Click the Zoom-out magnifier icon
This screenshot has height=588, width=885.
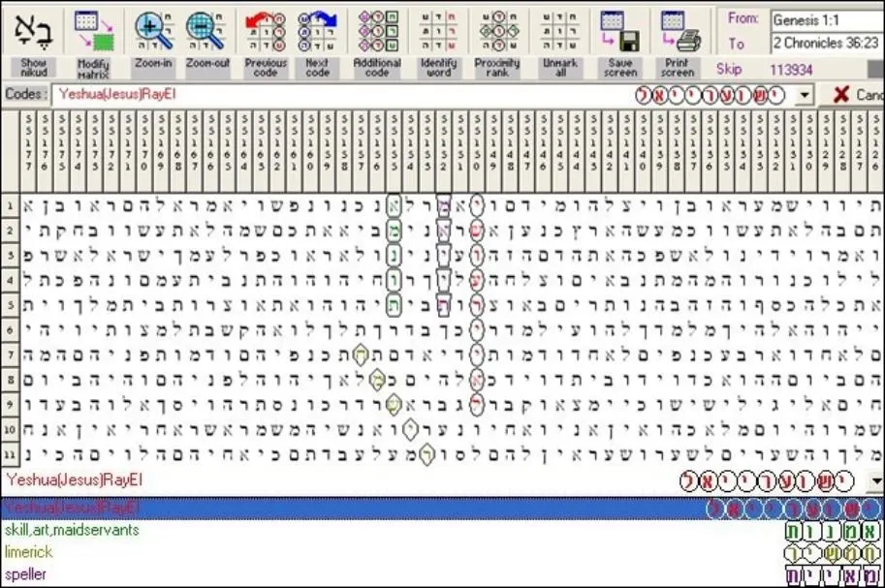pos(206,31)
